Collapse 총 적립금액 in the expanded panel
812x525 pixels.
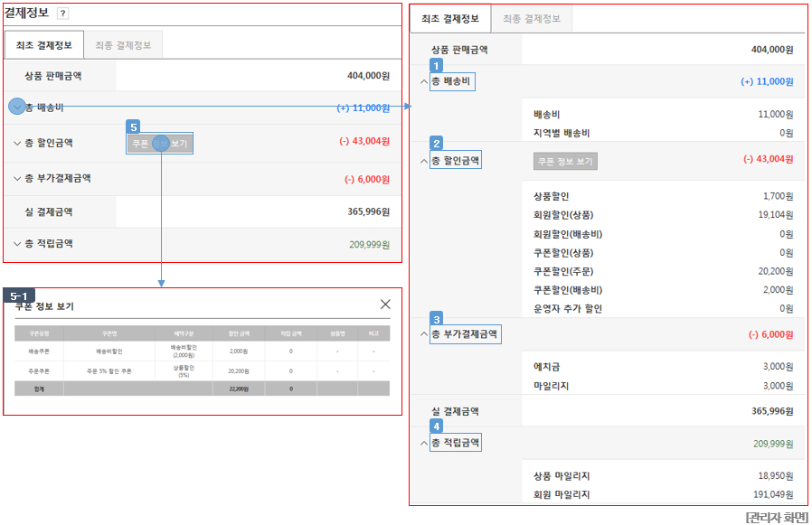pos(423,443)
